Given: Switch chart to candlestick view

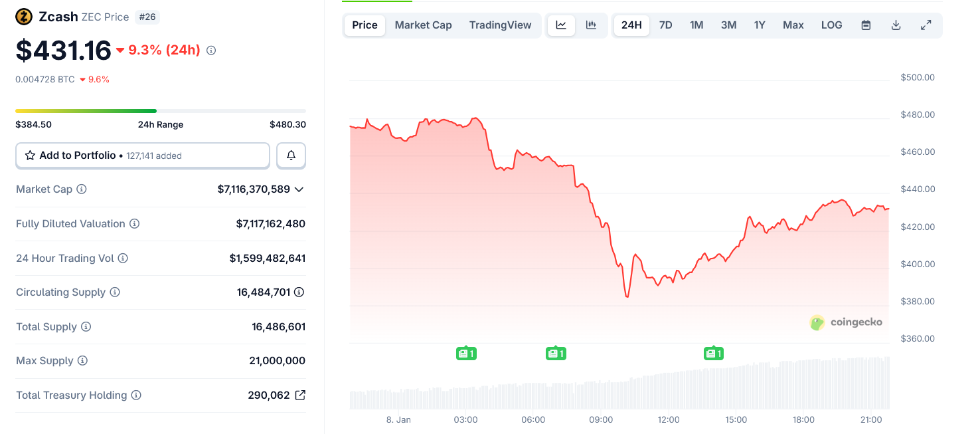Looking at the screenshot, I should point(591,25).
